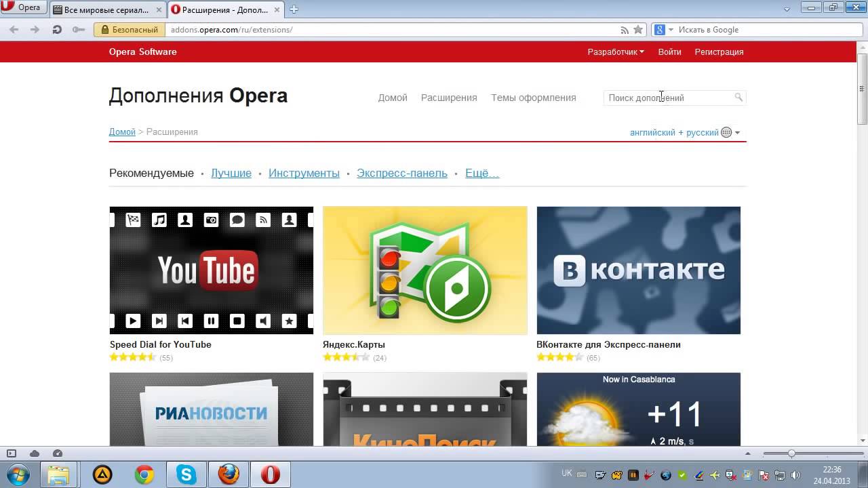Viewport: 868px width, 488px height.
Task: Click the magnifier icon in add-ons search
Action: [739, 98]
